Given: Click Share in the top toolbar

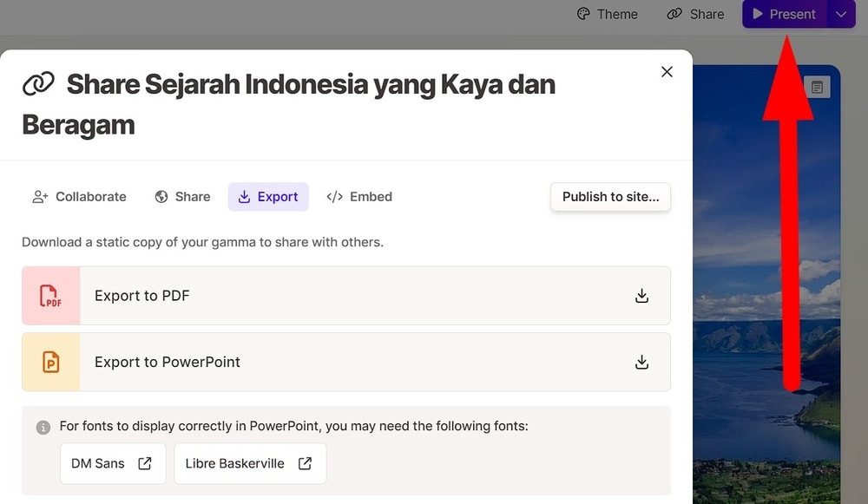Looking at the screenshot, I should coord(695,14).
